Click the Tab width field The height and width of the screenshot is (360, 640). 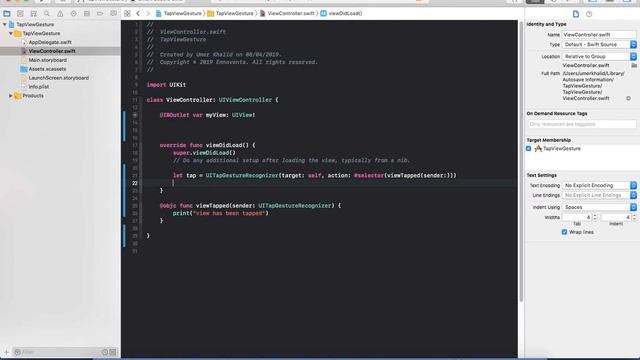[x=577, y=217]
